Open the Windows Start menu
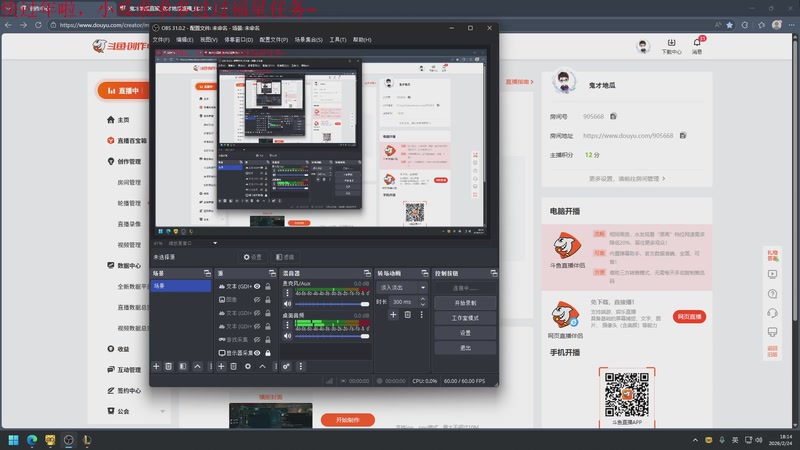800x450 pixels. tap(14, 440)
